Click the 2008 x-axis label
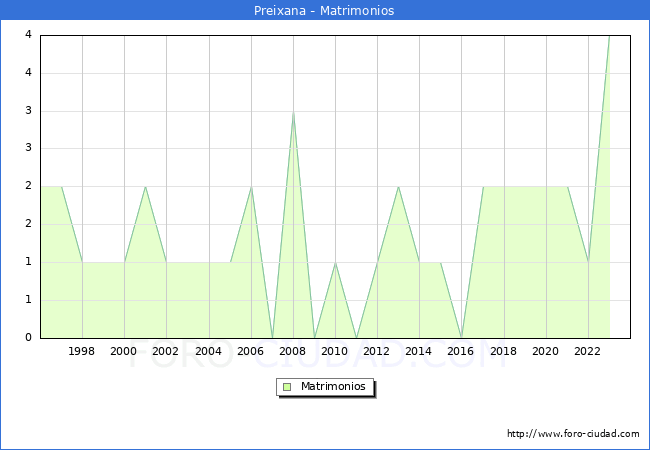The image size is (650, 450). 292,351
